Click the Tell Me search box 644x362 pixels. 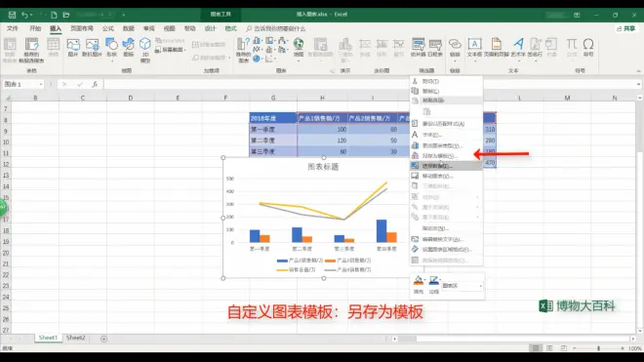[x=276, y=28]
